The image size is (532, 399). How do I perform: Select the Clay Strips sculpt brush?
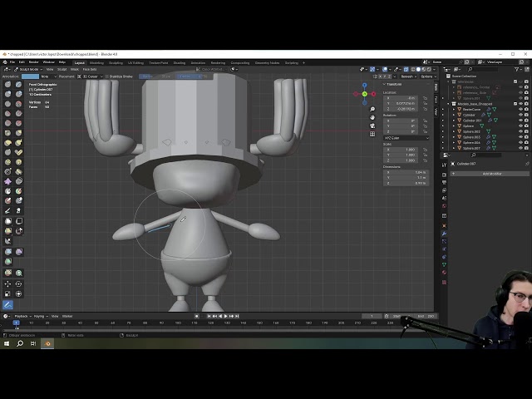pyautogui.click(x=18, y=94)
